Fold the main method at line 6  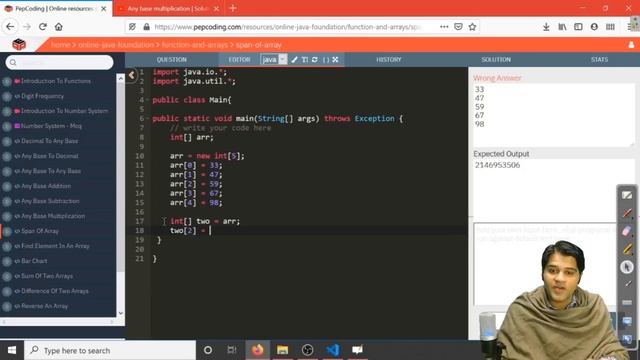tap(147, 119)
